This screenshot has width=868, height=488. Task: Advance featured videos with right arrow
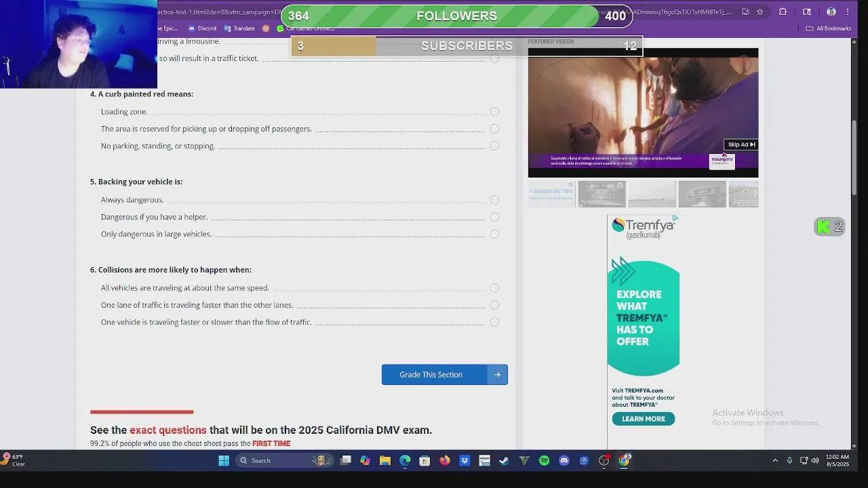tap(754, 194)
